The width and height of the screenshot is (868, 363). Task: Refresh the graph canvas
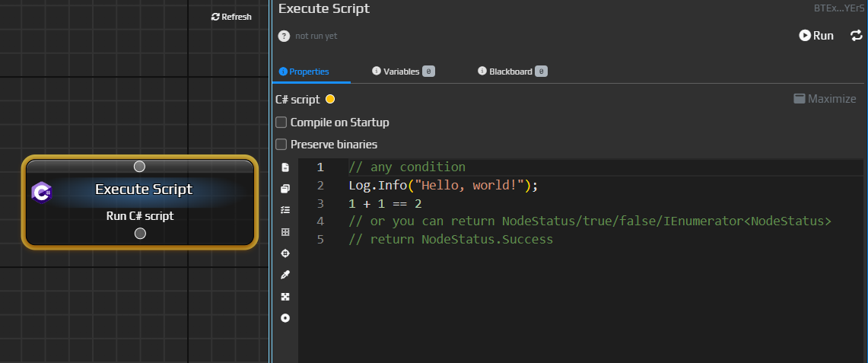[x=231, y=17]
